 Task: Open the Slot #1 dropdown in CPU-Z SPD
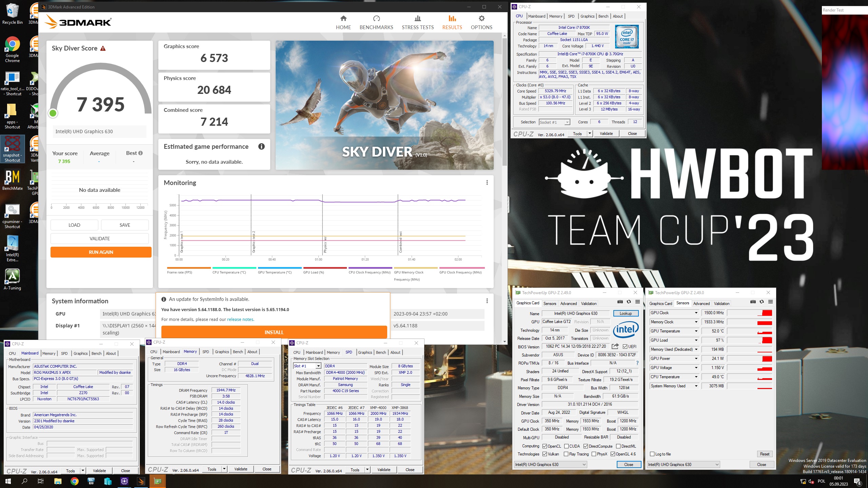tap(307, 366)
